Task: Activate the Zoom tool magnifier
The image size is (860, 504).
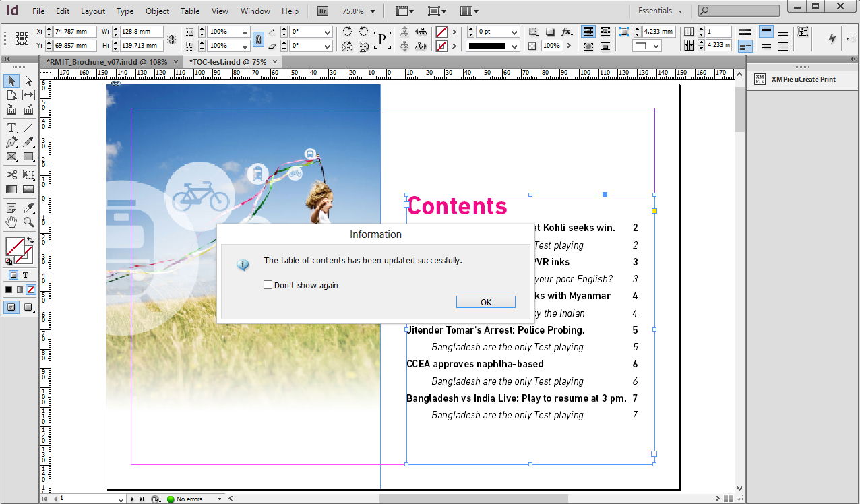Action: coord(28,222)
